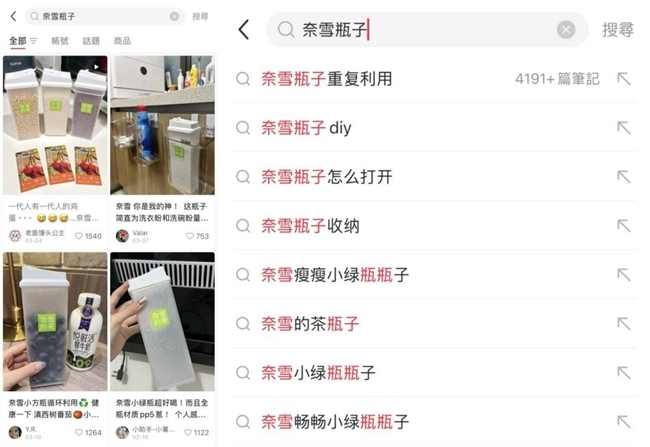Tap arrow icon next to 奈雪瓶子 diy
The image size is (650, 447).
point(623,128)
